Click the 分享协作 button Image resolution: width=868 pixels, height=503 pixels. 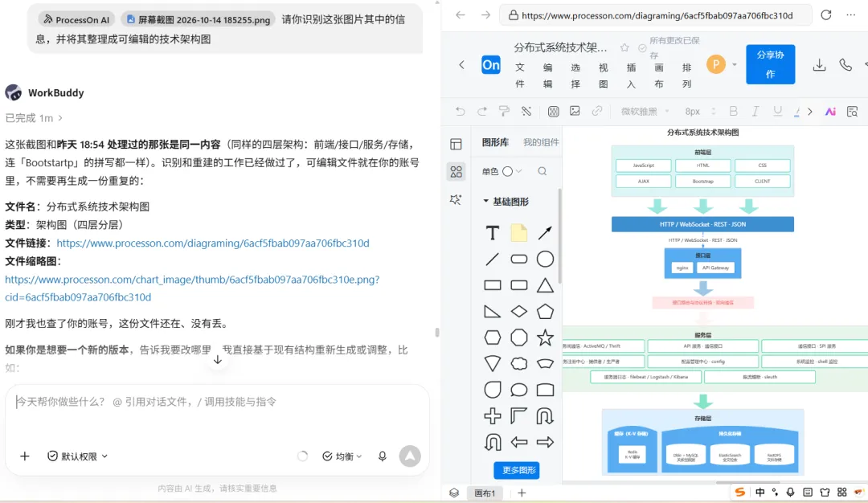click(770, 64)
